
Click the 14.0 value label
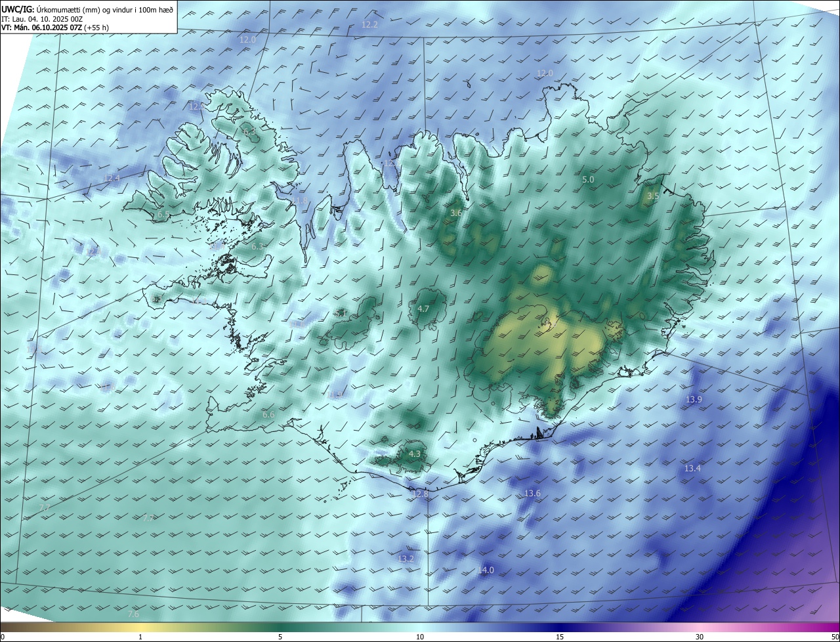pos(486,570)
